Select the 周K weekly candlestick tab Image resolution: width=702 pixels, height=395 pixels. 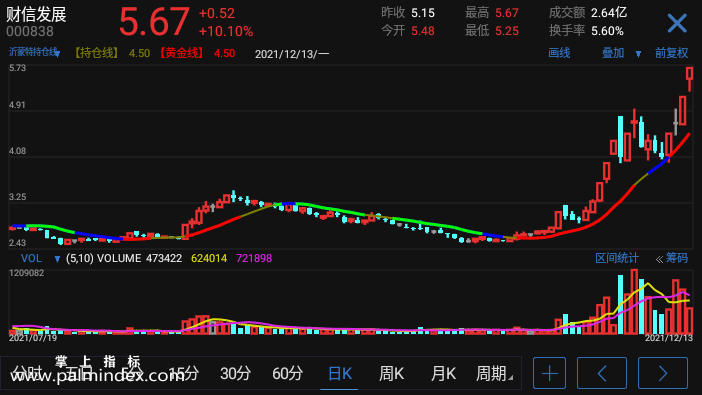[x=391, y=374]
